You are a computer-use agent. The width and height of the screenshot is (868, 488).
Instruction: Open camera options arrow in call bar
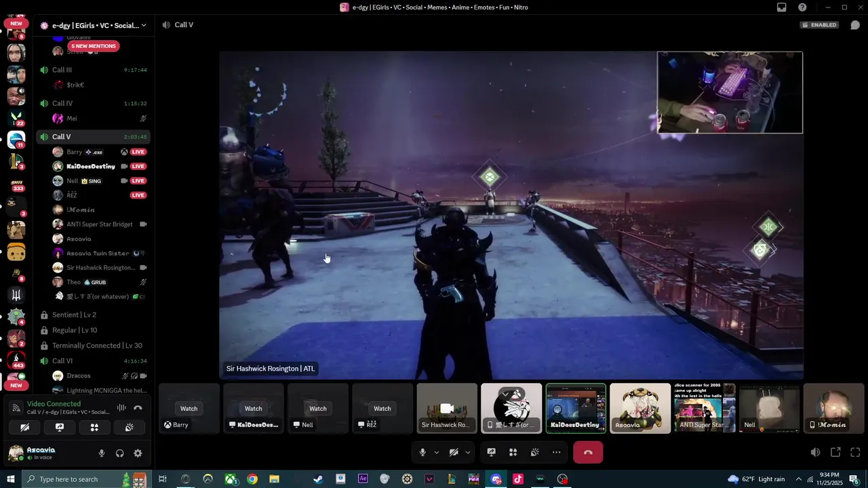[x=467, y=452]
